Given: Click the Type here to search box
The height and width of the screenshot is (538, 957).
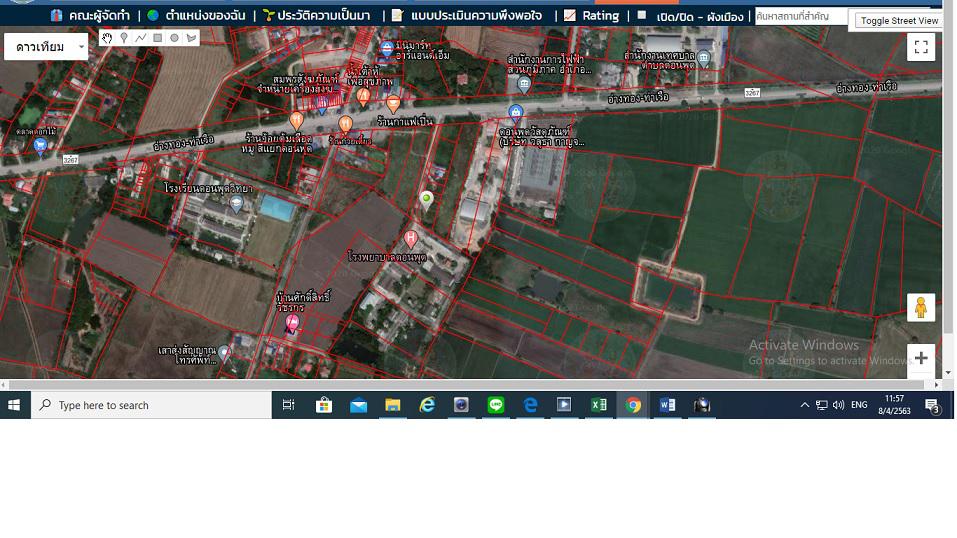Looking at the screenshot, I should [x=151, y=405].
